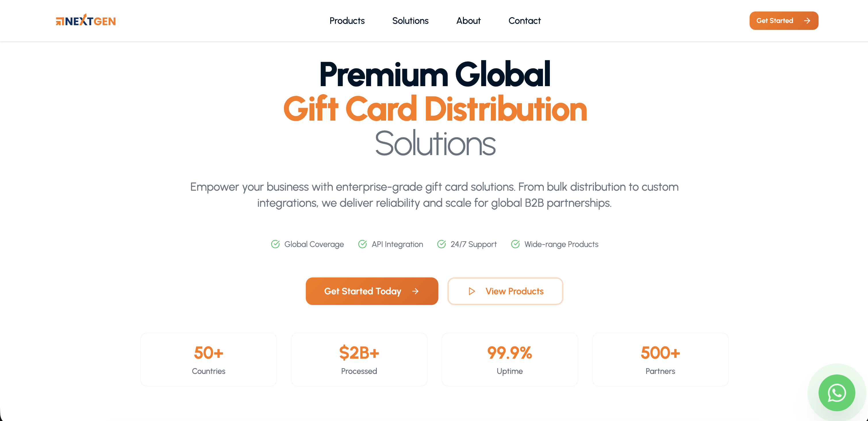Go to the Solutions nav link
The image size is (868, 421).
tap(410, 21)
